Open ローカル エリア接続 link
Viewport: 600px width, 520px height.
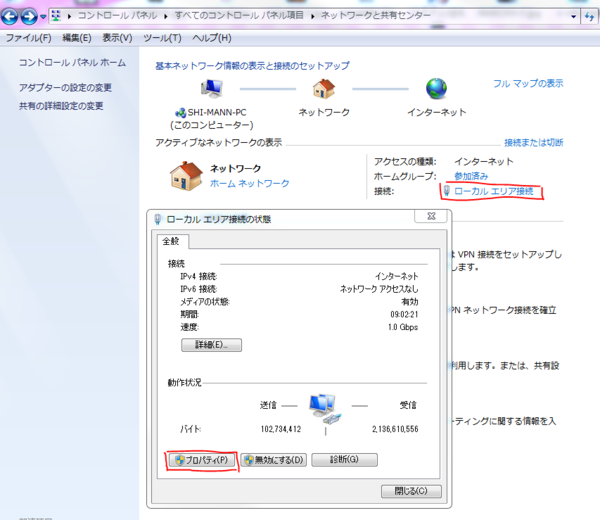[x=494, y=191]
